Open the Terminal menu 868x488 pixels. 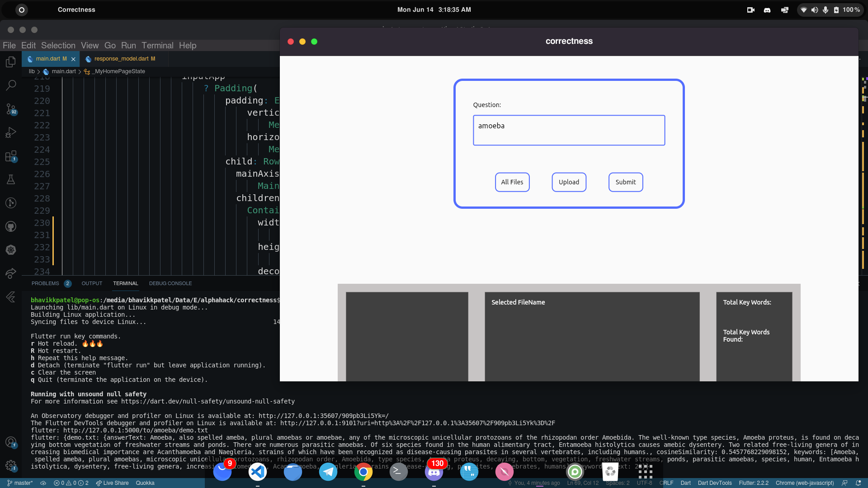(x=157, y=46)
